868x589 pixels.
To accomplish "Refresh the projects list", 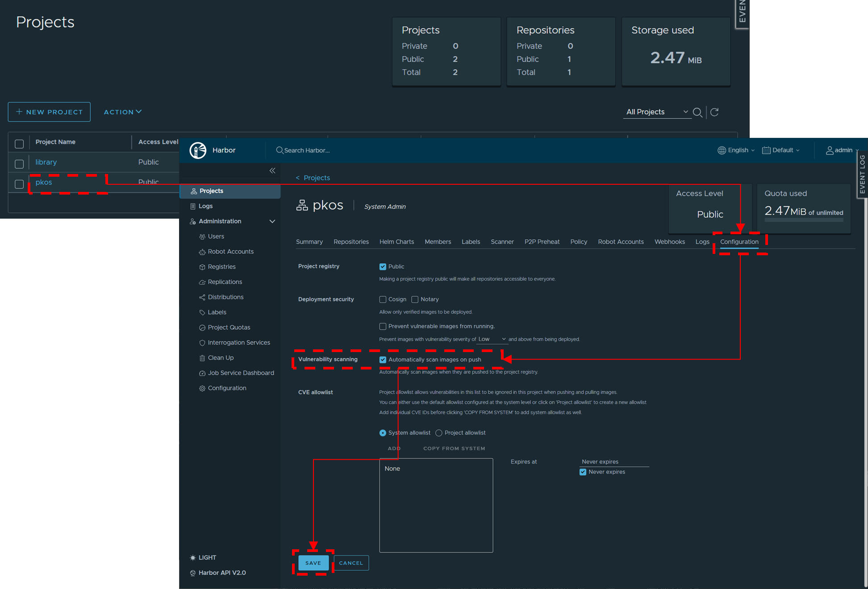I will [714, 112].
